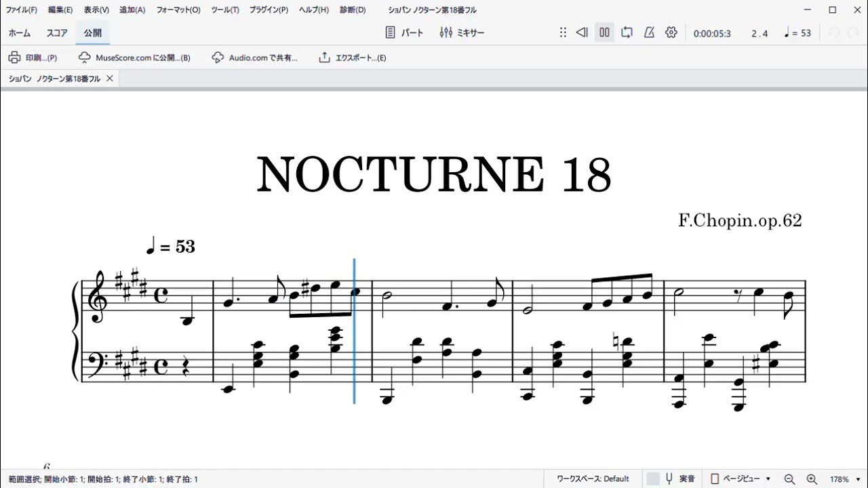This screenshot has width=868, height=488.
Task: Pause the score playback
Action: [x=604, y=33]
